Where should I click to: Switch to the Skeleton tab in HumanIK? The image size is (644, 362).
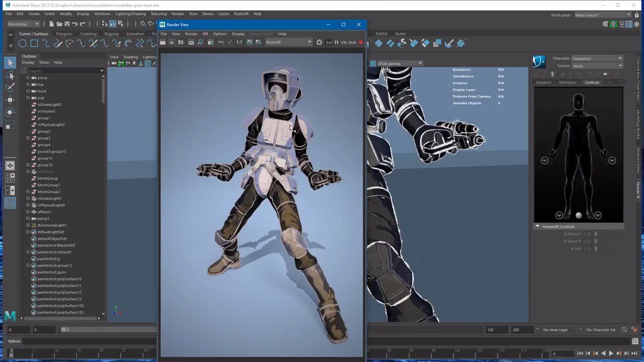(x=543, y=82)
